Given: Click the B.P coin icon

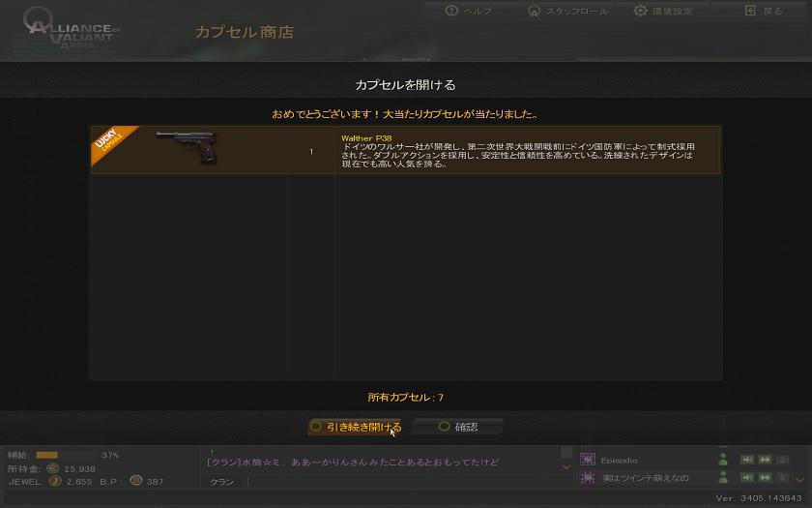Looking at the screenshot, I should (x=135, y=481).
